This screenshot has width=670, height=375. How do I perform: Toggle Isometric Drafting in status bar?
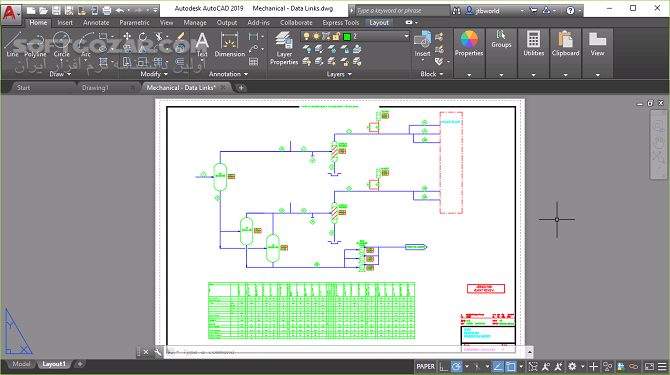[x=477, y=366]
